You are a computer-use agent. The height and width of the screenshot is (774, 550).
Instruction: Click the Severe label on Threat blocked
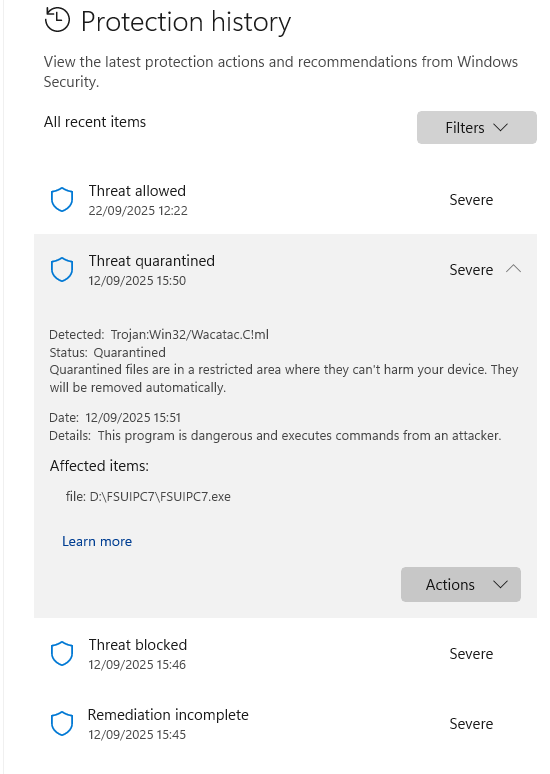point(471,654)
